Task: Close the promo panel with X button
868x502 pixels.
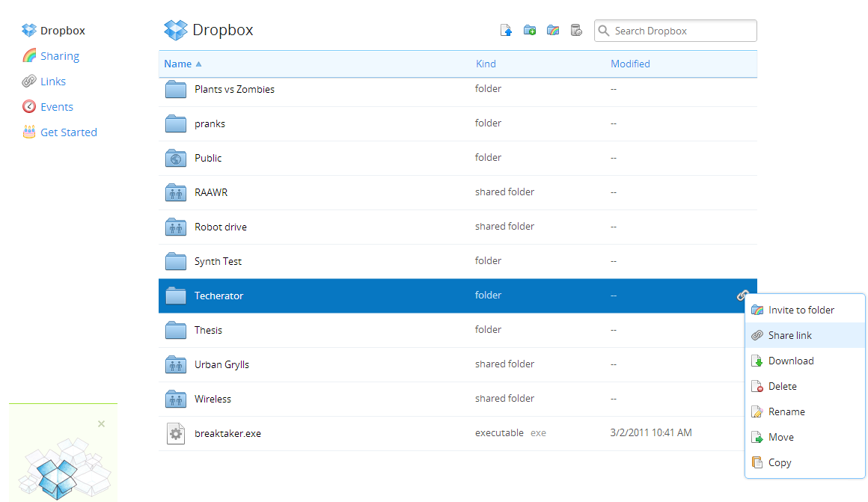Action: coord(101,424)
